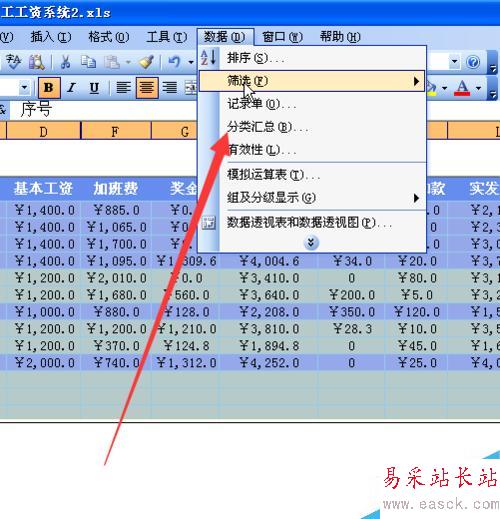Open the zoom box dropdown arrow
500x519 pixels.
coord(454,62)
